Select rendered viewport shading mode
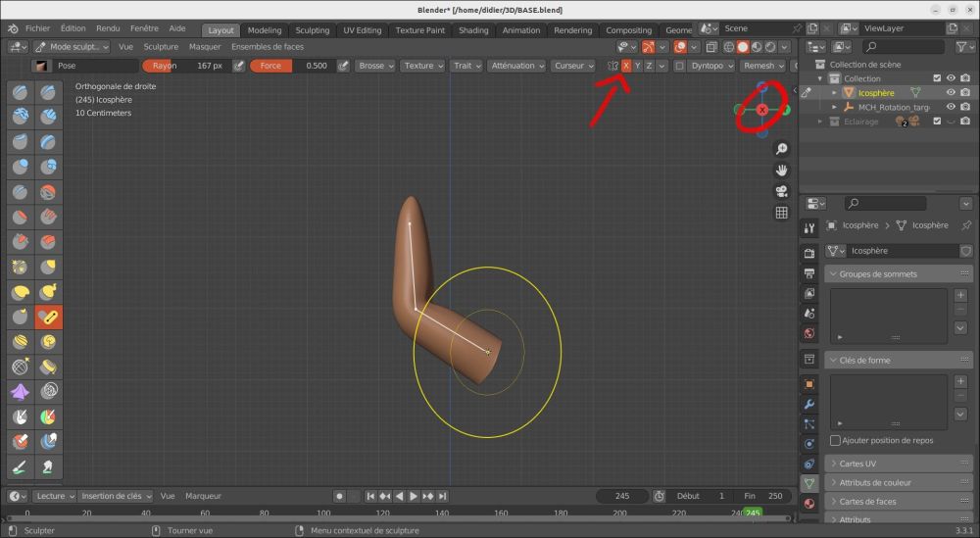 coord(770,47)
